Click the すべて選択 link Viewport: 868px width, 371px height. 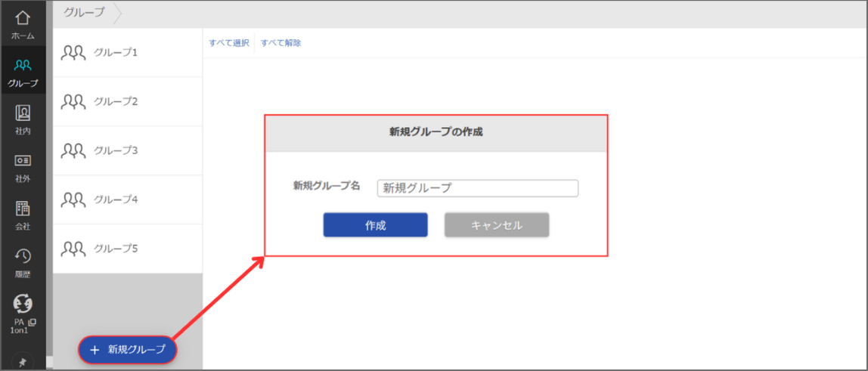coord(228,42)
